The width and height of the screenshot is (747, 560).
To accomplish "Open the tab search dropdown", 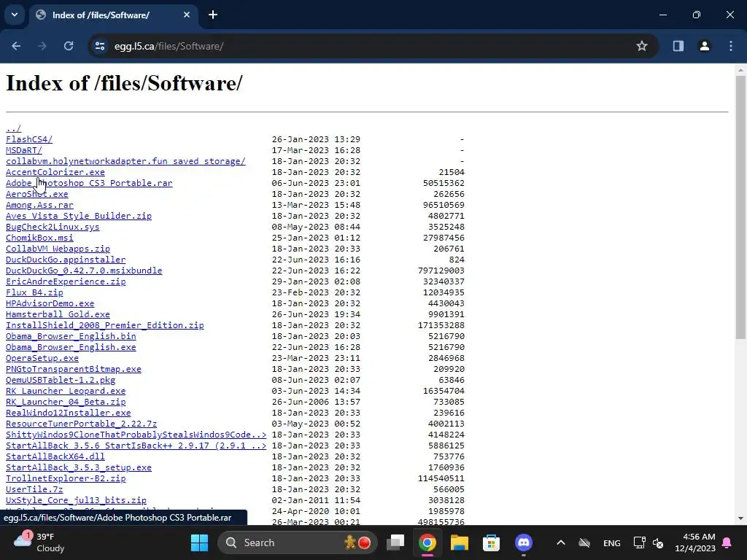I will (x=15, y=15).
